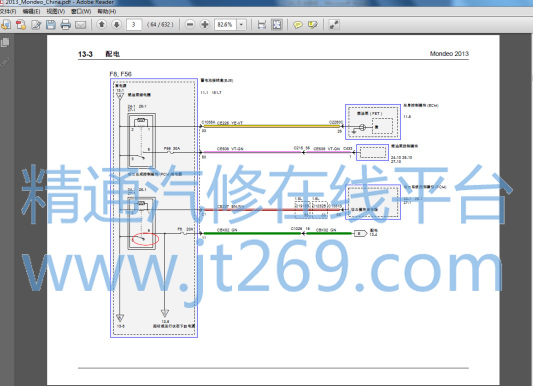Click the 82.6% zoom value field
533x386 pixels.
click(x=225, y=25)
